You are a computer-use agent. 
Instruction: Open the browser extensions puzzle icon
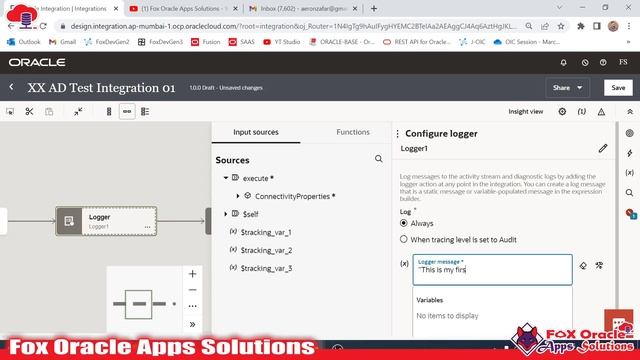pos(580,26)
